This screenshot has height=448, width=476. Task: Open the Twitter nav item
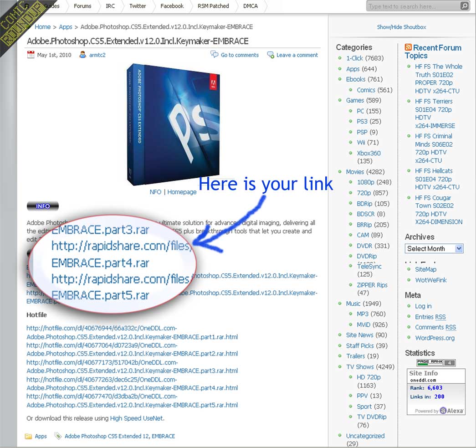[138, 6]
